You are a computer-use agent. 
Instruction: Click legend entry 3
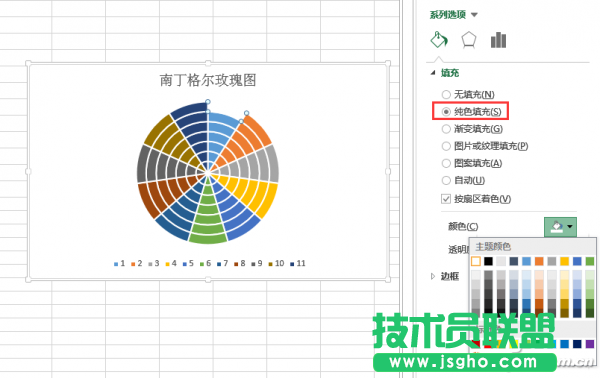pos(154,264)
